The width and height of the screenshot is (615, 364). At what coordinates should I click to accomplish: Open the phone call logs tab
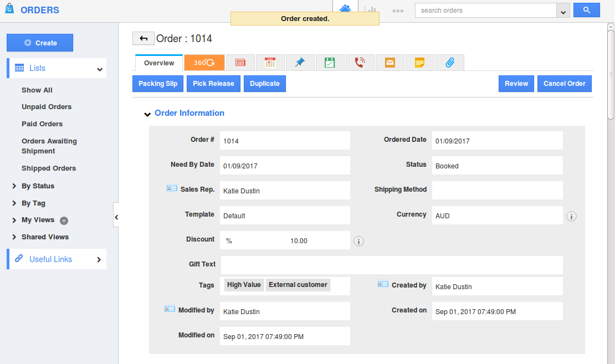click(360, 63)
